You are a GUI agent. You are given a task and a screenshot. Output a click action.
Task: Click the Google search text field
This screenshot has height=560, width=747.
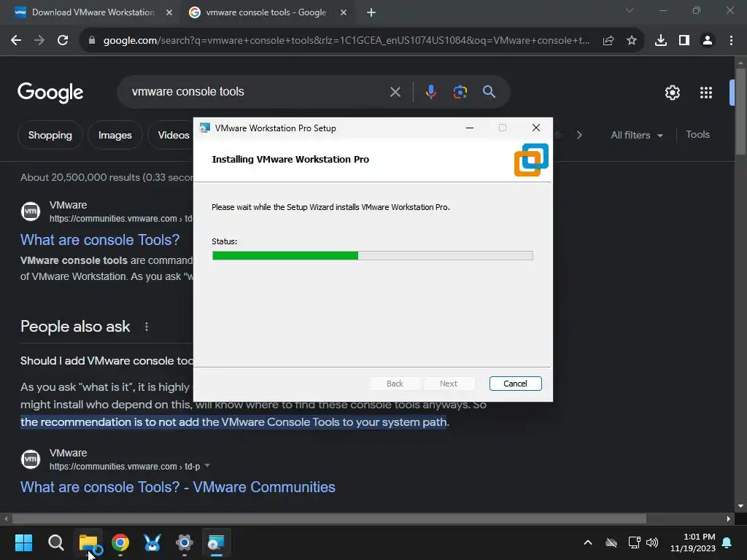tap(258, 92)
